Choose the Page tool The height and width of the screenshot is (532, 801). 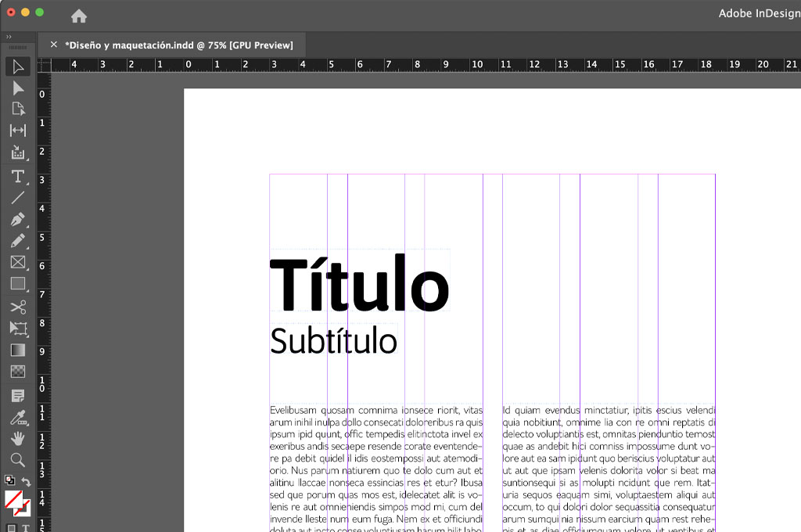18,109
